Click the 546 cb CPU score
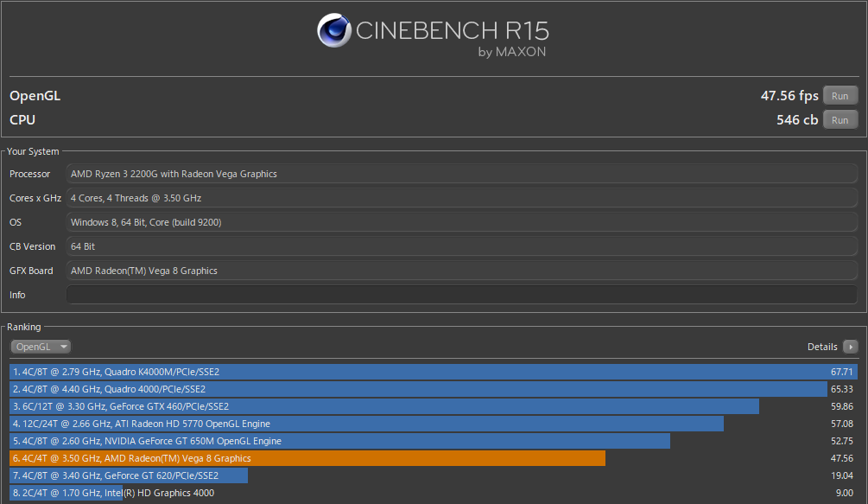This screenshot has width=868, height=504. pos(797,119)
